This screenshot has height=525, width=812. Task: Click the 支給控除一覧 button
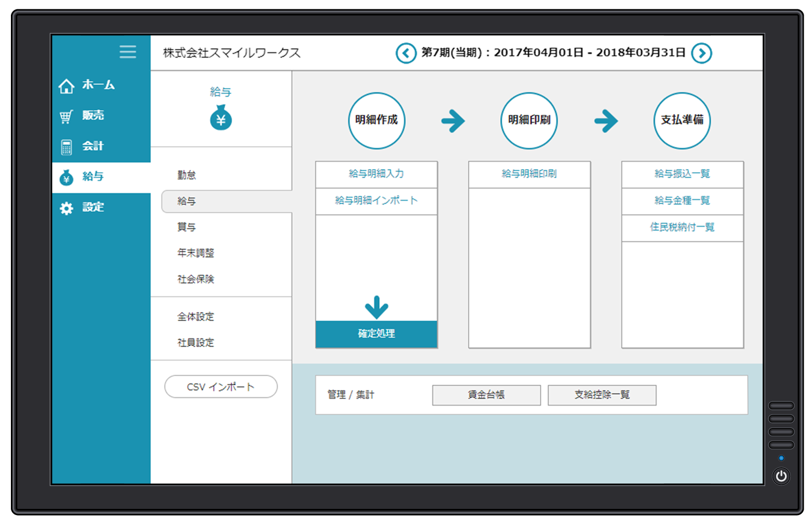(x=602, y=395)
